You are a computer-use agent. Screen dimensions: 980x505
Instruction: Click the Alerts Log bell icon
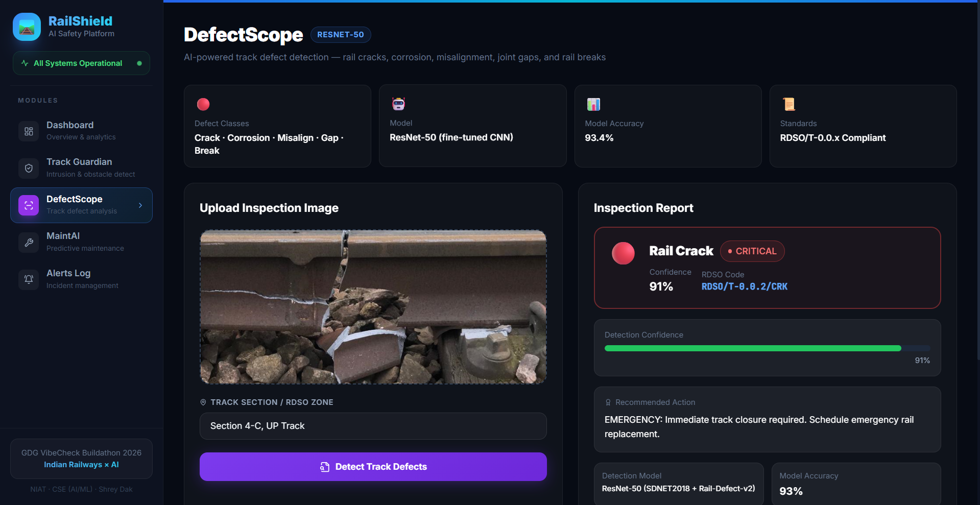coord(29,279)
